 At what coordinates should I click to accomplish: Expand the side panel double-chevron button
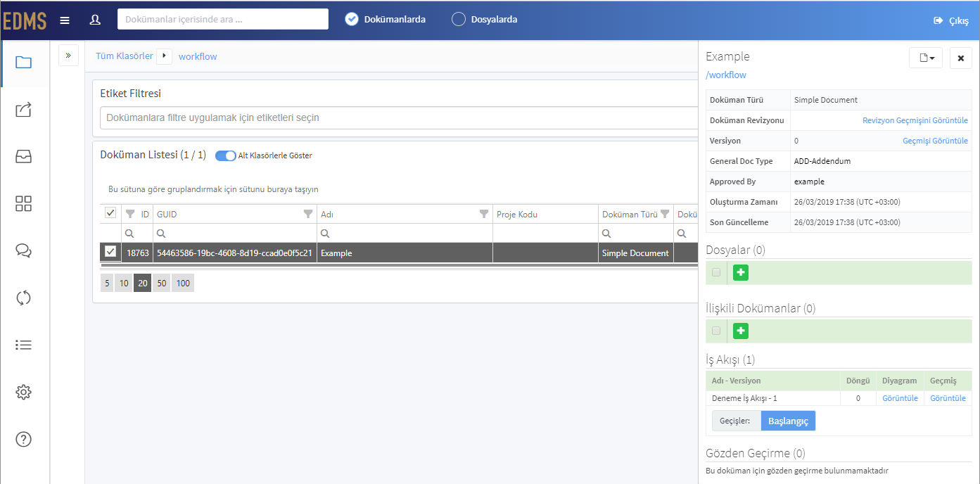[x=68, y=55]
